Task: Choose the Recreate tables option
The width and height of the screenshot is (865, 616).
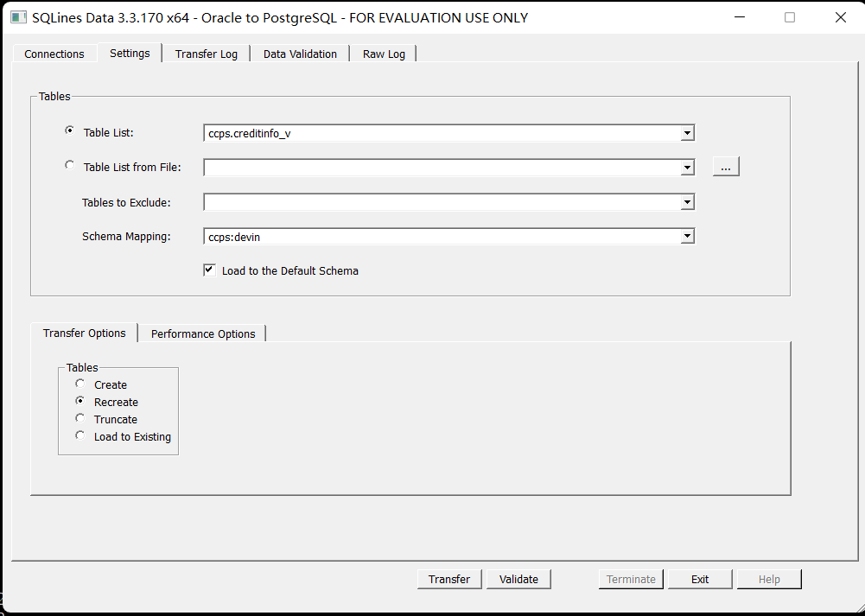Action: tap(80, 401)
